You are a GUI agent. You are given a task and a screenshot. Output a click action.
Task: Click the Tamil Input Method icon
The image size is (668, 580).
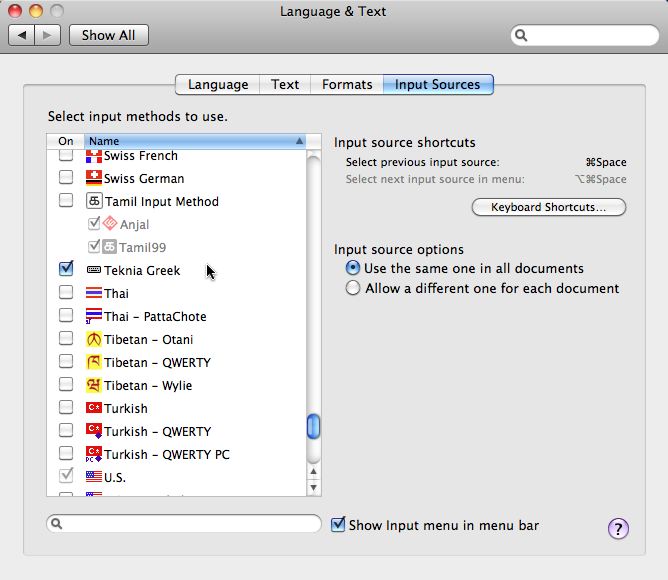click(94, 201)
